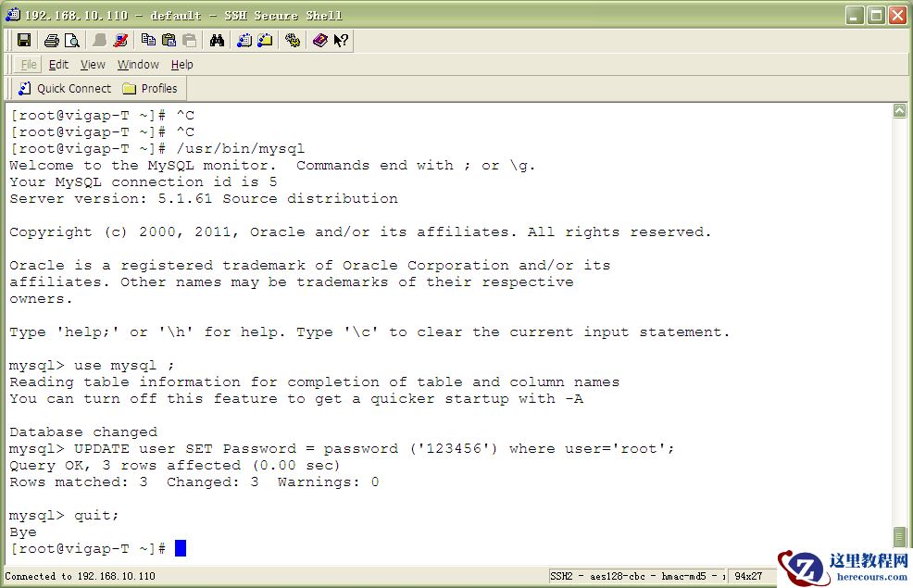Click 'Query OK, 3 rows affected' line
The height and width of the screenshot is (588, 913).
(175, 466)
